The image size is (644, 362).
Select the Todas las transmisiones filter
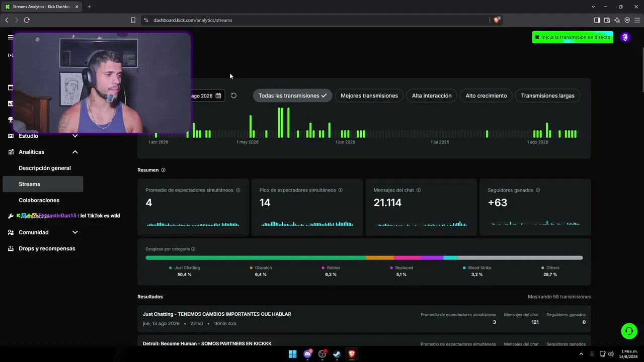(292, 96)
